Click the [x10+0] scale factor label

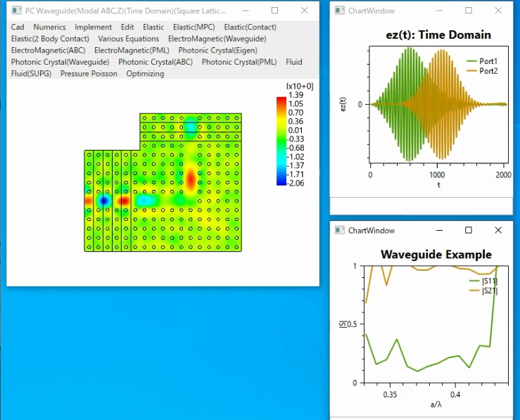point(300,87)
